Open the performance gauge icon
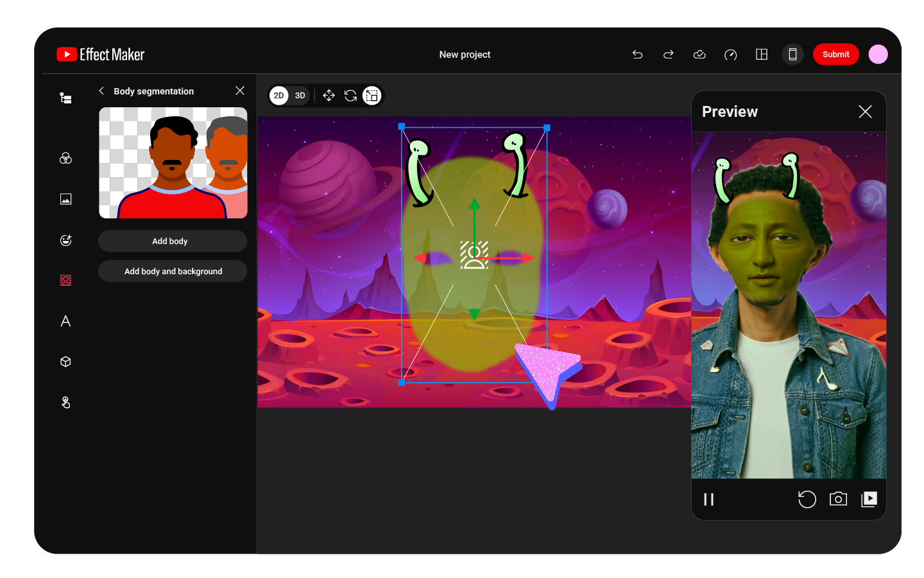 click(x=730, y=55)
